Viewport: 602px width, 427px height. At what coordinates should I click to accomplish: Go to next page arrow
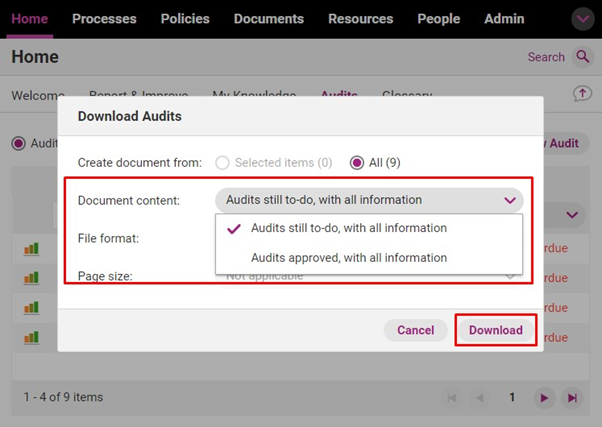click(544, 398)
